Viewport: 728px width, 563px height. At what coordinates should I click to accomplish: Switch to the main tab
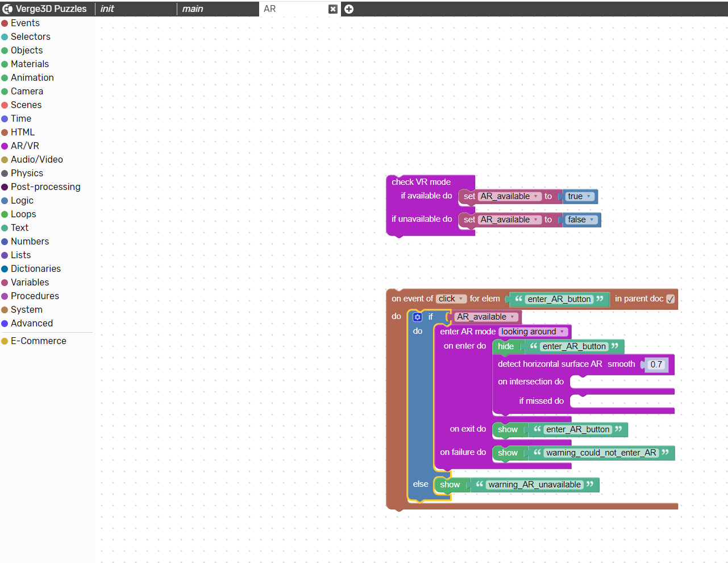coord(218,9)
